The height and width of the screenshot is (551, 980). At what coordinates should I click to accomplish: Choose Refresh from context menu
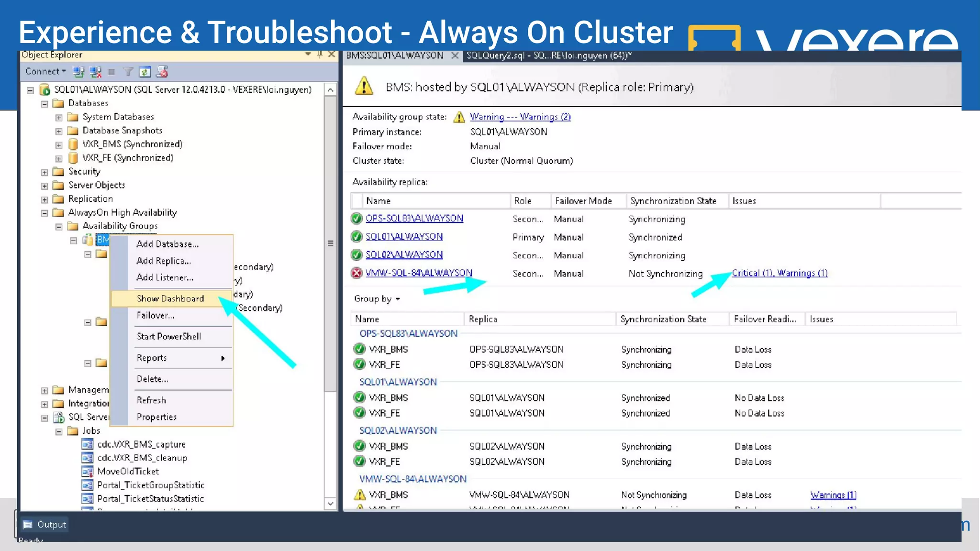pyautogui.click(x=151, y=400)
